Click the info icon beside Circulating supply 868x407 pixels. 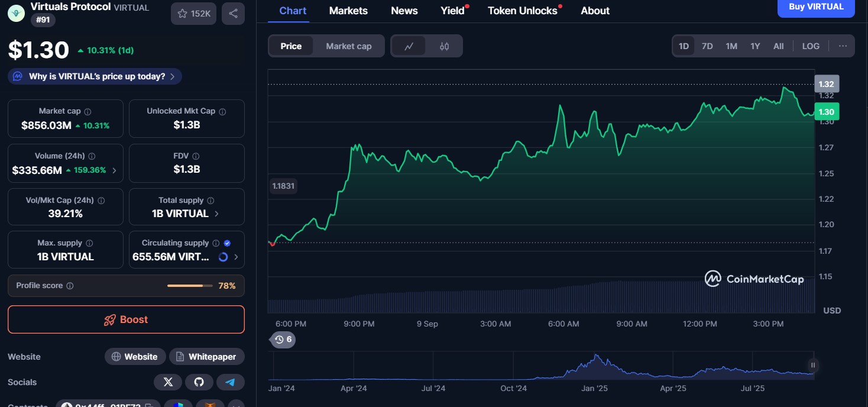(216, 243)
